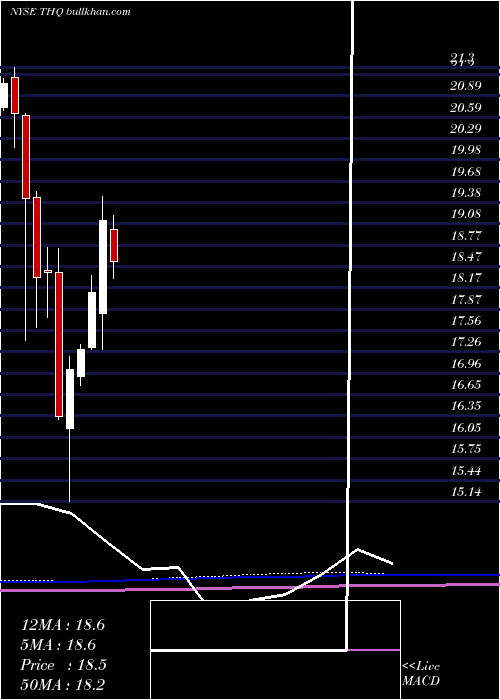
Task: Click the 16.96 price axis label
Action: (x=466, y=363)
